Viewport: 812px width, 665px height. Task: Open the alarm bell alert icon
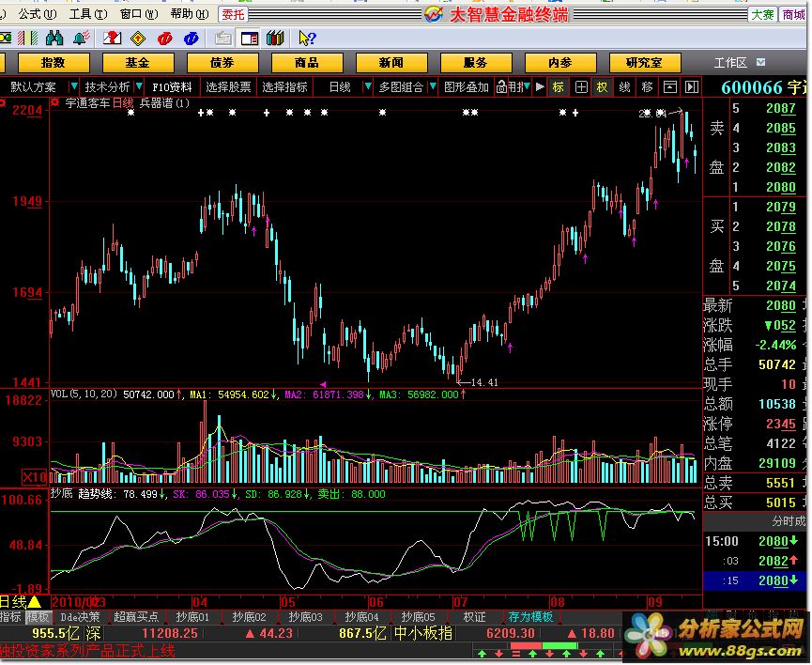click(82, 39)
